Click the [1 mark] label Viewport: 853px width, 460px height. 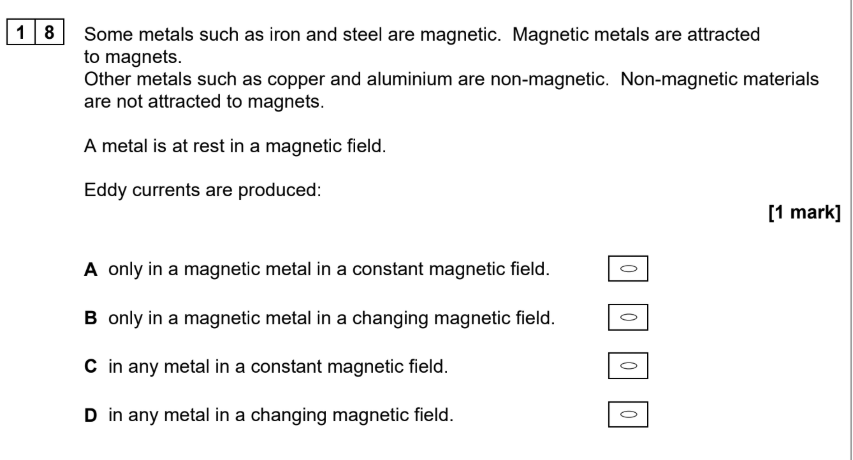(x=804, y=212)
